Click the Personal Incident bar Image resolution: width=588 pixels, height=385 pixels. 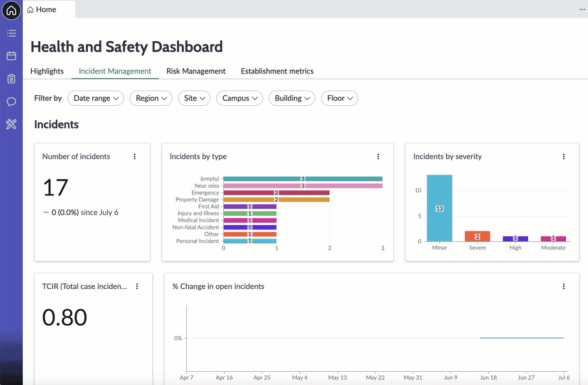(x=250, y=241)
